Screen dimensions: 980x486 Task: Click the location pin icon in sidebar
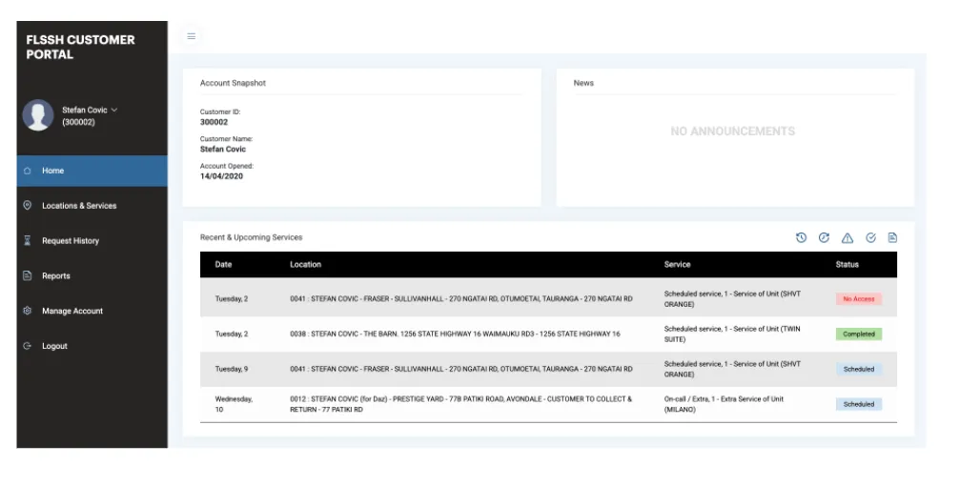[x=27, y=206]
